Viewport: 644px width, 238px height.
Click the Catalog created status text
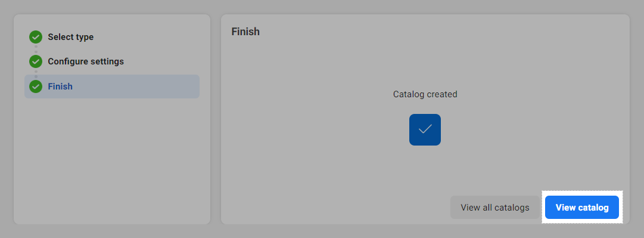tap(425, 94)
